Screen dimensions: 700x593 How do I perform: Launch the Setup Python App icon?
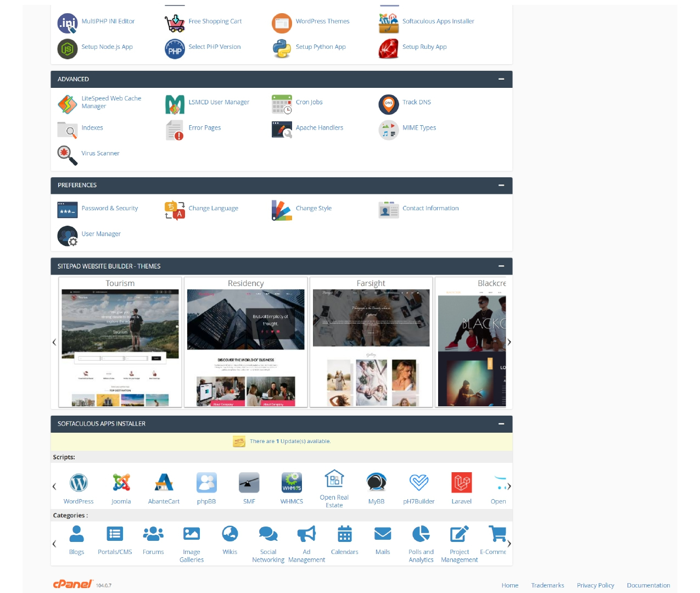[x=282, y=48]
